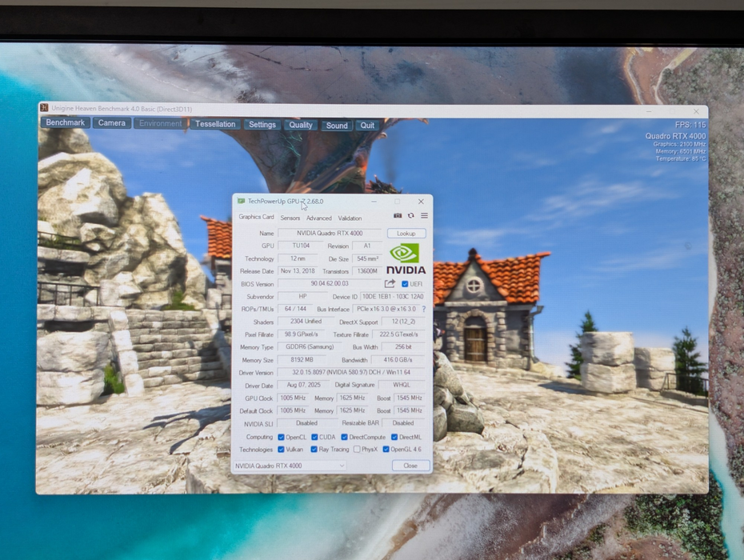Open Settings in Heaven menu
This screenshot has height=560, width=744.
point(262,124)
